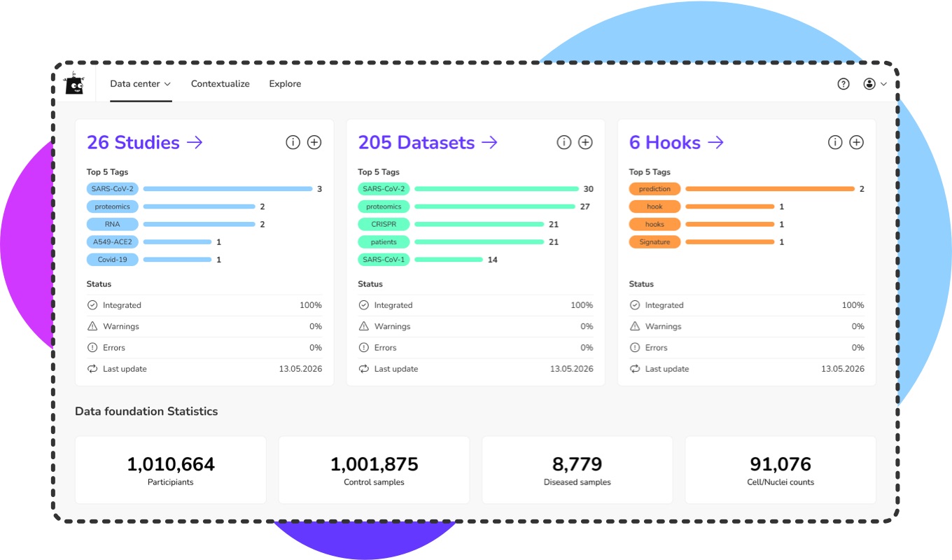Click the Warnings triangle icon in Datasets
Screen dimensions: 952x560
pos(363,326)
